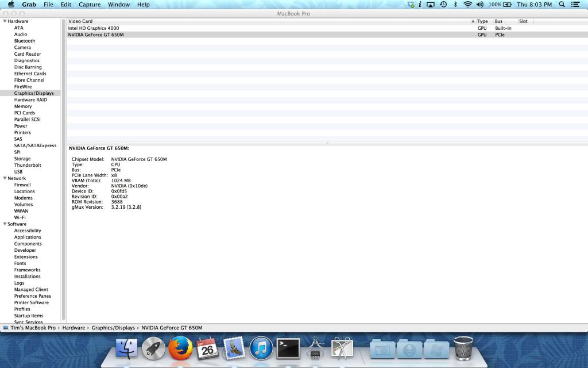The width and height of the screenshot is (588, 368).
Task: Click the AirPlay display icon
Action: [431, 4]
